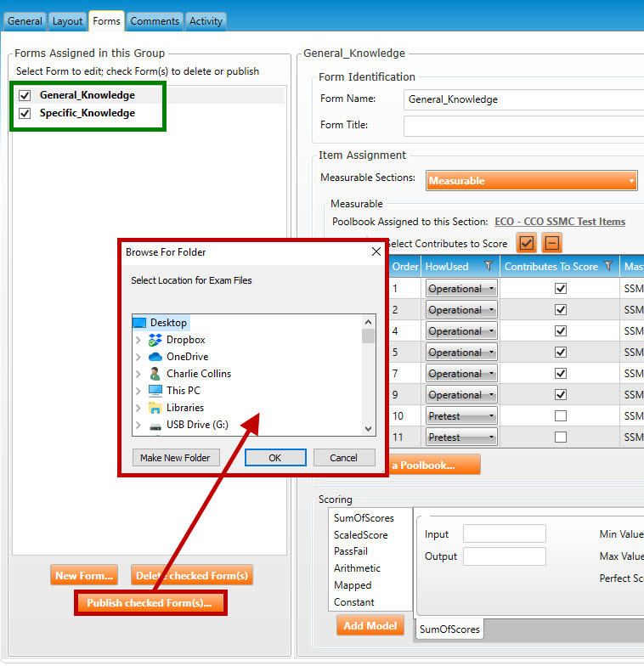The height and width of the screenshot is (666, 644).
Task: Click the Form Title input field
Action: pyautogui.click(x=523, y=126)
